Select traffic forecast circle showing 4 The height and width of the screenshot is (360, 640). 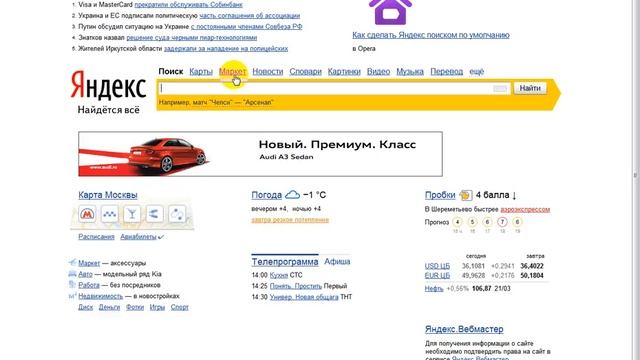coord(457,222)
